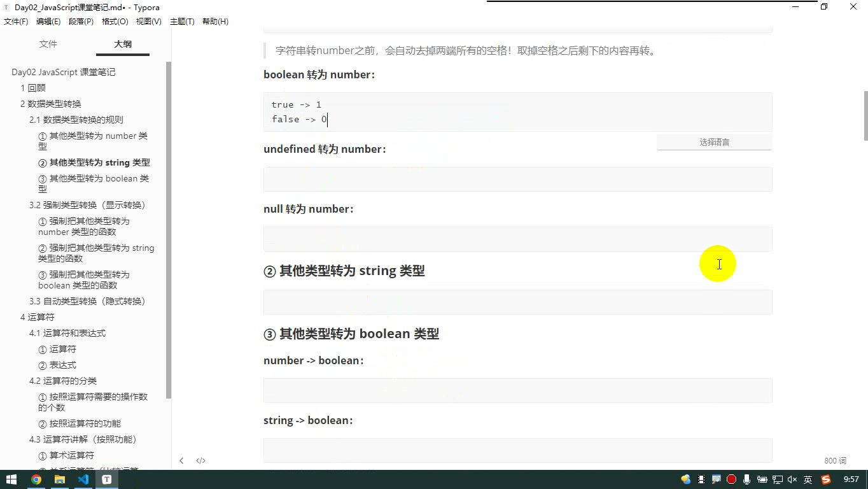
Task: Click the empty code block under null 转为 number
Action: click(518, 239)
